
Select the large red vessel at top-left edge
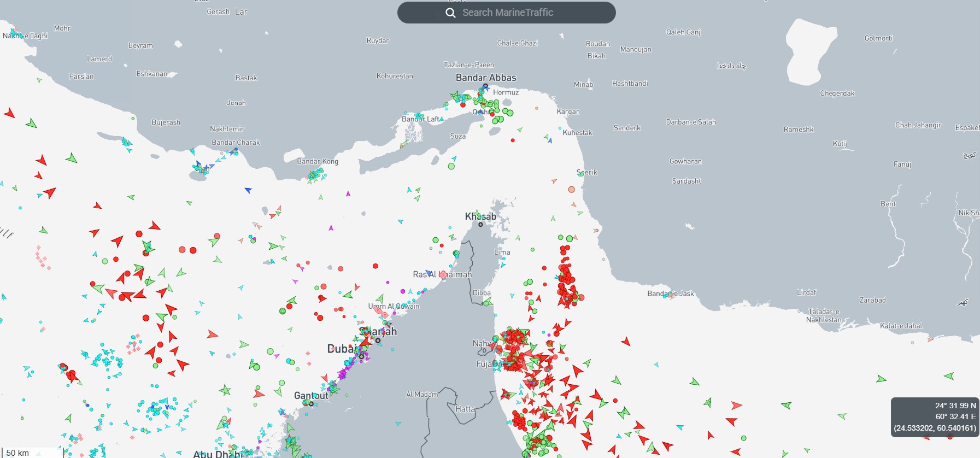click(x=9, y=113)
